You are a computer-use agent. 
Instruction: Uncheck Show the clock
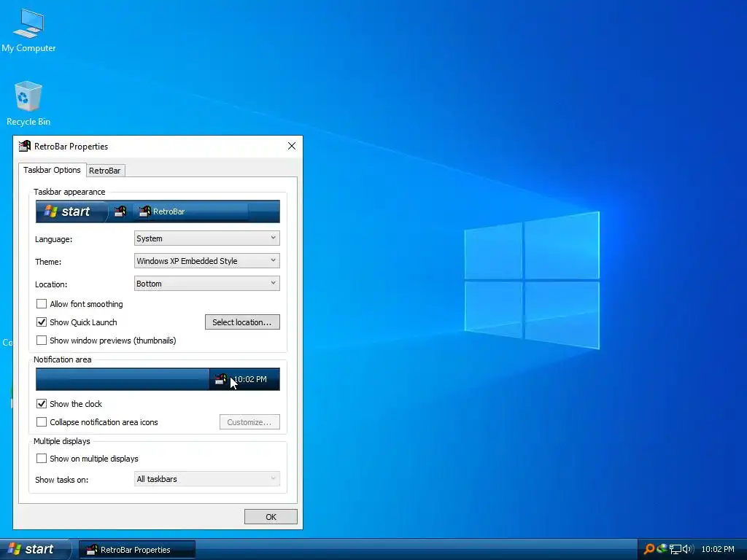[42, 404]
